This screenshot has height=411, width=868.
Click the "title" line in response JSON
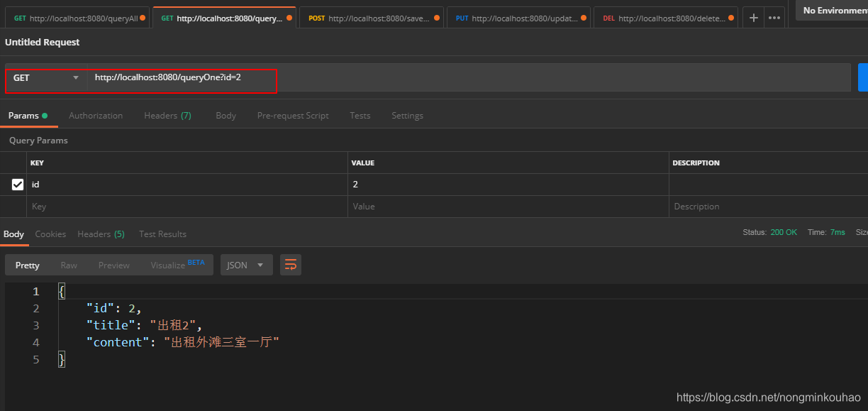(145, 325)
